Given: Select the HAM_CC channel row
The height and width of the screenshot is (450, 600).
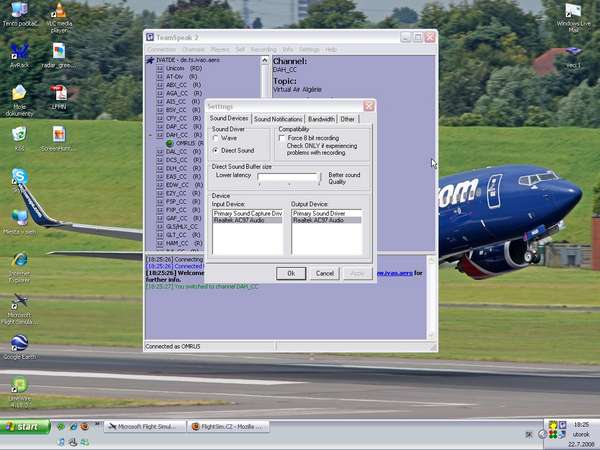Looking at the screenshot, I should [x=179, y=243].
